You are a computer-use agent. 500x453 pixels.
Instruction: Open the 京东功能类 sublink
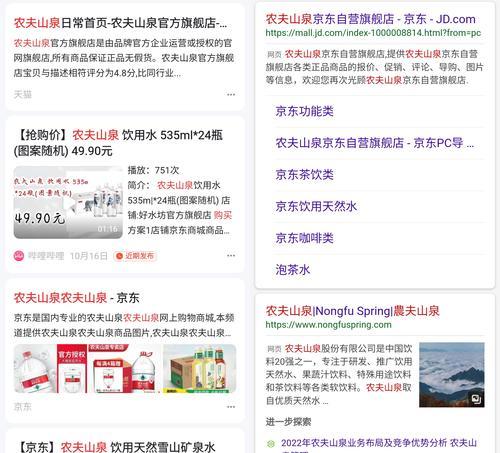tap(304, 111)
